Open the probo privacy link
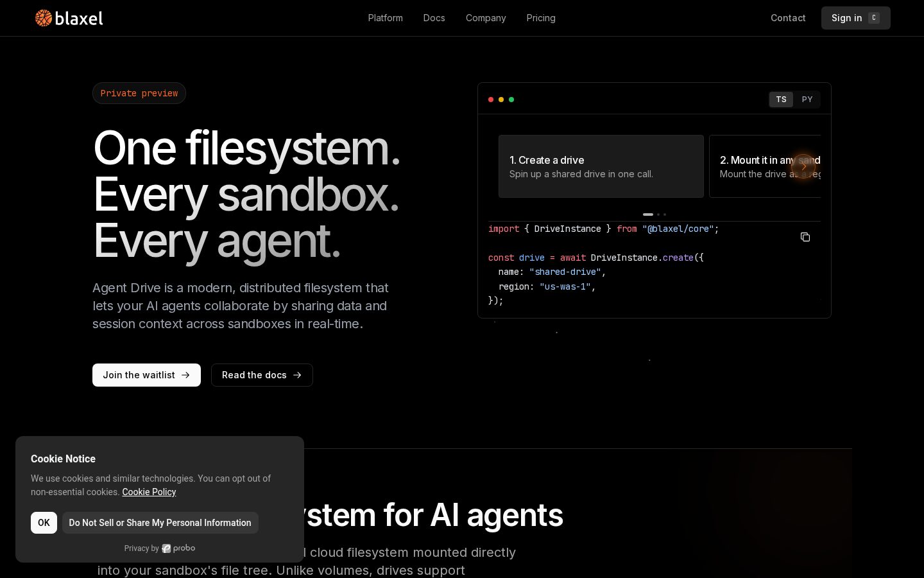This screenshot has width=924, height=578. pyautogui.click(x=178, y=548)
